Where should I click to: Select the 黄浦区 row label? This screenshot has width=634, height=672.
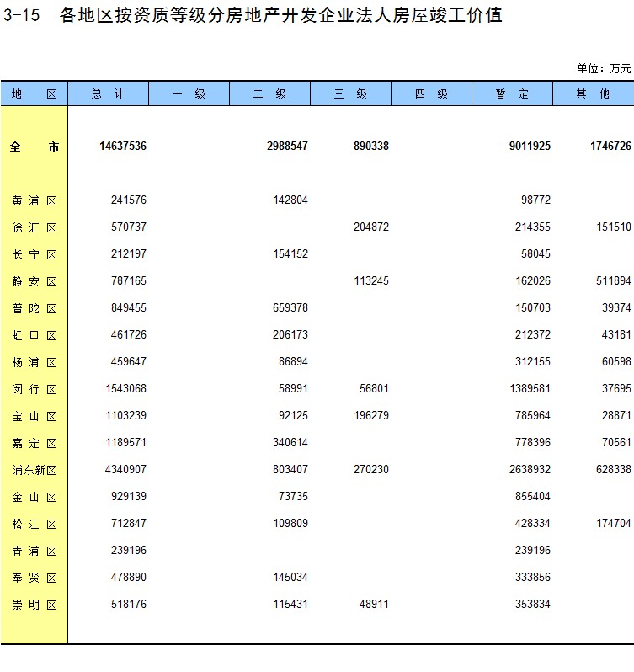(34, 200)
